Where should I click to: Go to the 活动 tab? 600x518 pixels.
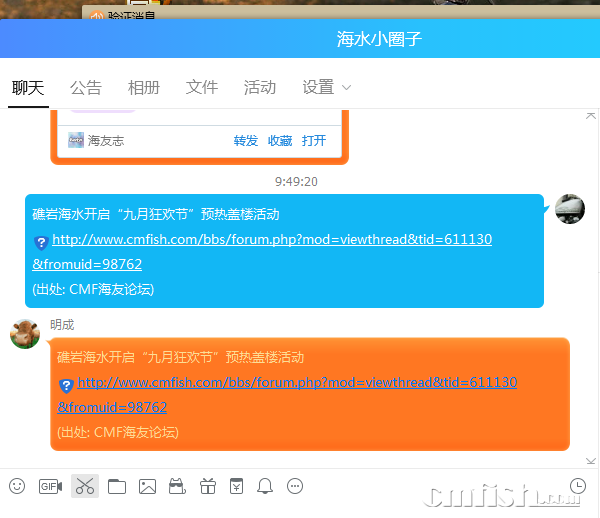tap(260, 88)
